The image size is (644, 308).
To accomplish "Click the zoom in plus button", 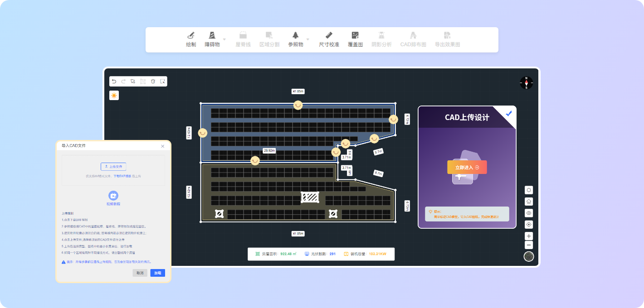I will [x=529, y=236].
